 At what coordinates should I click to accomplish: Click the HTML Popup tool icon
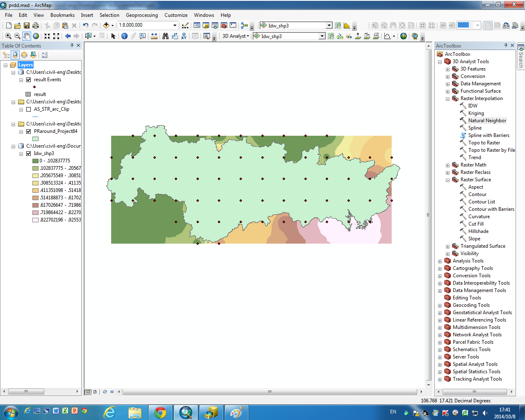[142, 36]
